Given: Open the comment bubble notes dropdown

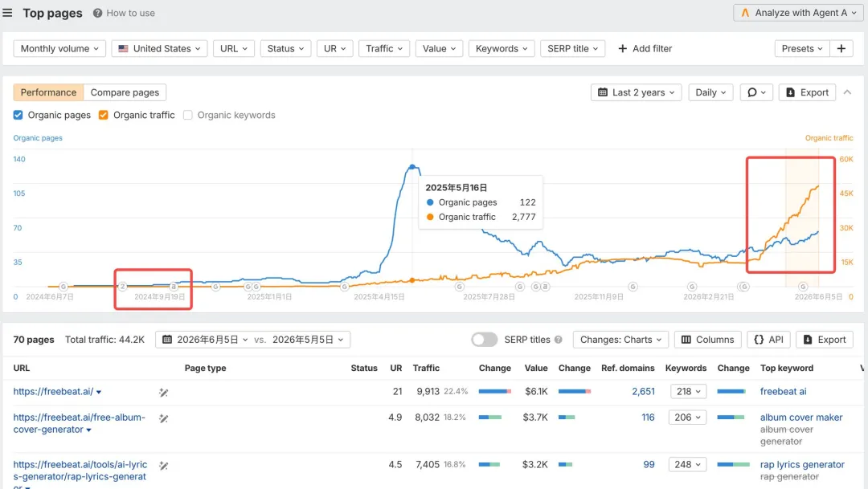Looking at the screenshot, I should click(x=756, y=92).
